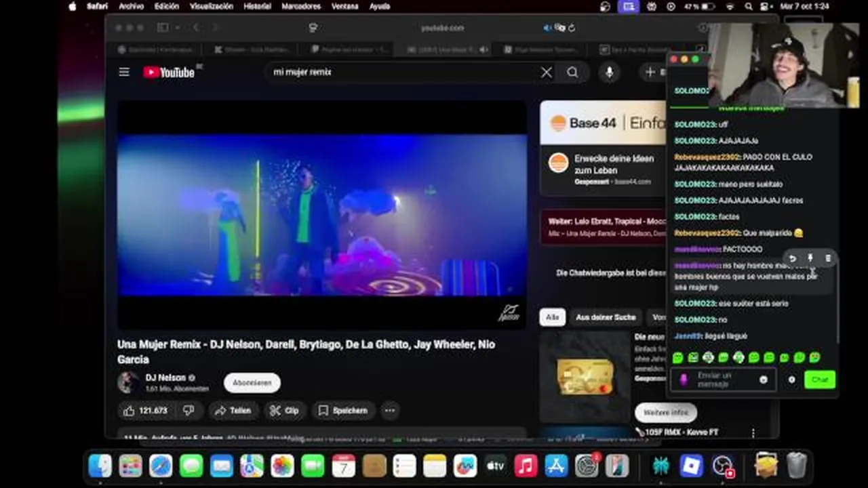
Task: Create a Clip of the video
Action: coord(284,411)
